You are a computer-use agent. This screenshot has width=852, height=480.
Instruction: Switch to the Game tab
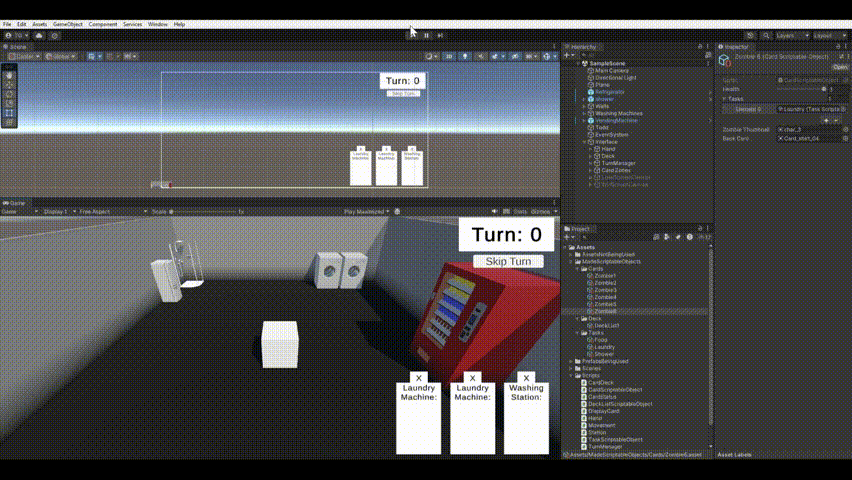14,203
